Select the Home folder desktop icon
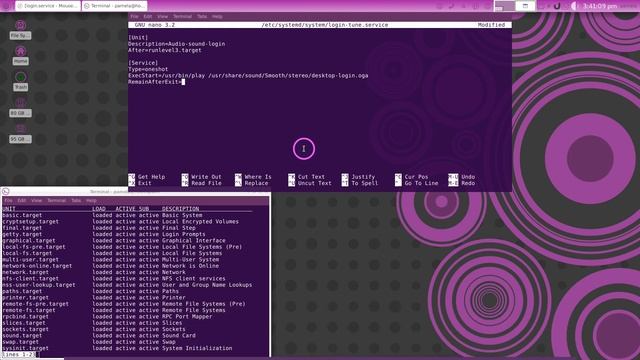 tap(20, 56)
